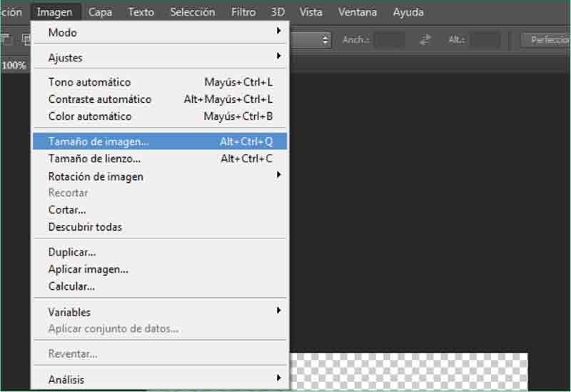Click Descubrir todas
Viewport: 571px width, 392px height.
[85, 227]
